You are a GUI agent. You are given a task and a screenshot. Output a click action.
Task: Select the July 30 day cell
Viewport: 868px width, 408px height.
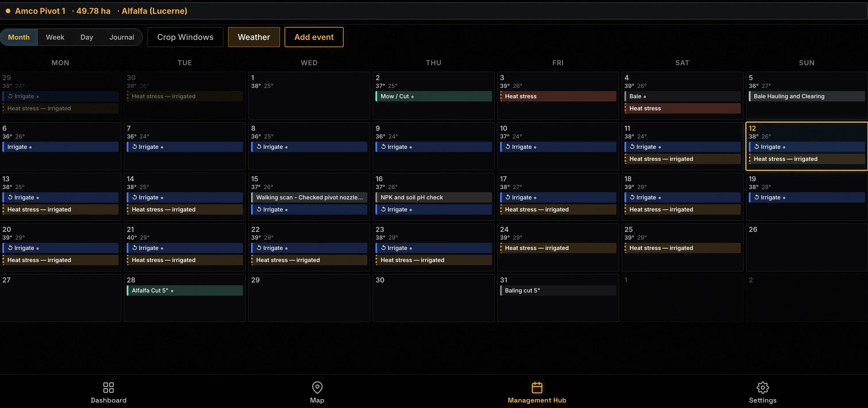(x=433, y=298)
